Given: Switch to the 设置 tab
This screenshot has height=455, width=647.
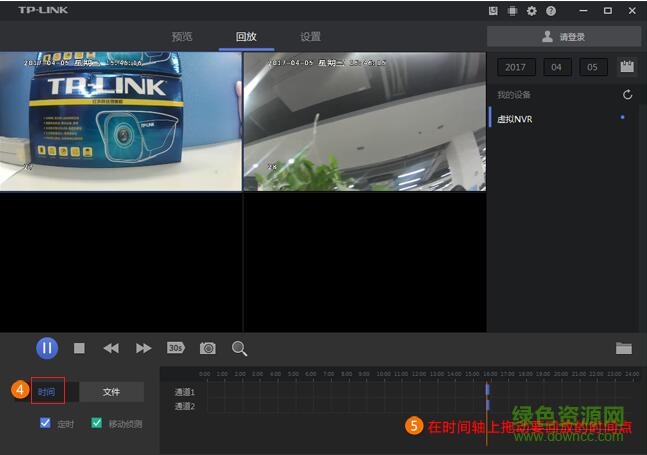Looking at the screenshot, I should coord(311,37).
